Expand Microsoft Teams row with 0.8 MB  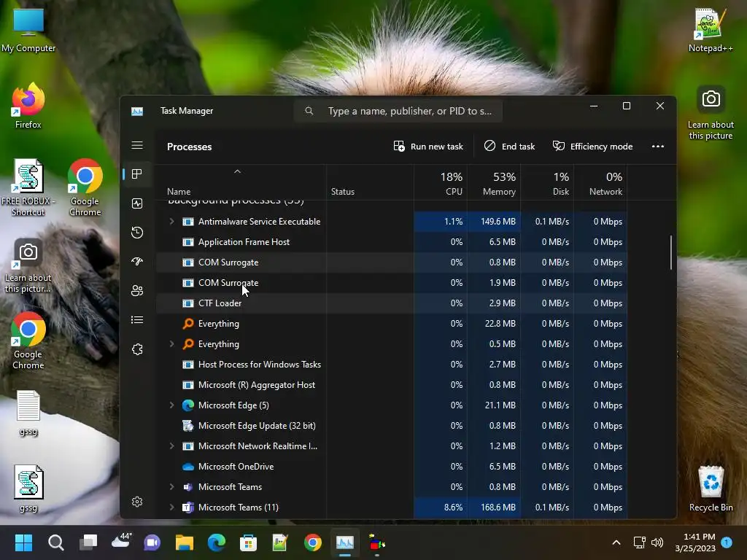coord(171,486)
